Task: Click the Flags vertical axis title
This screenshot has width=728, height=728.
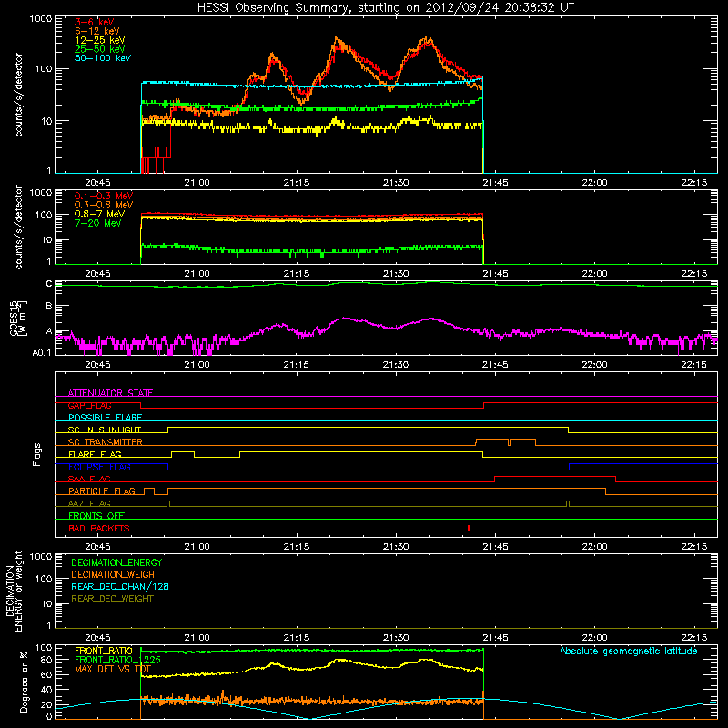Action: (x=37, y=454)
